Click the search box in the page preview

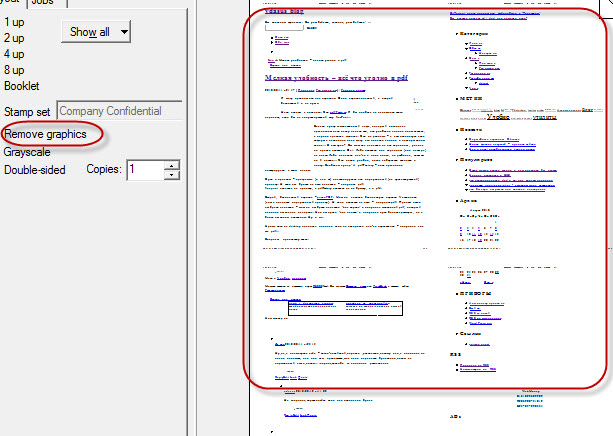click(284, 30)
